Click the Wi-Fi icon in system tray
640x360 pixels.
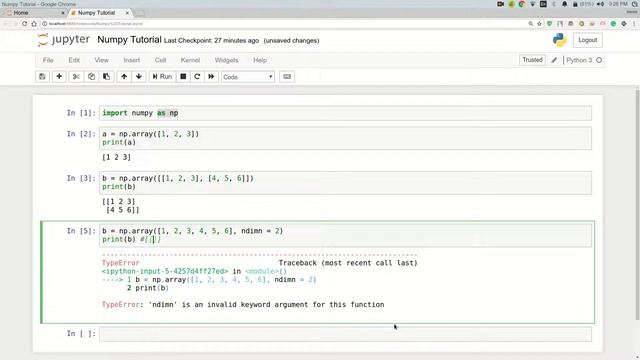(532, 4)
